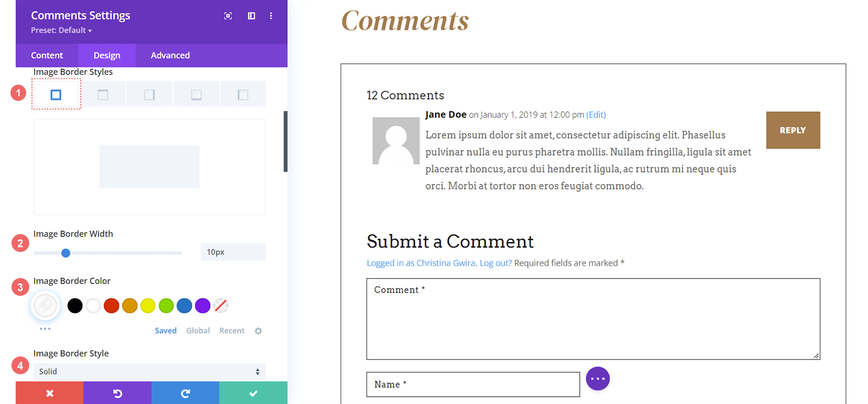Click the settings gear beside Recent colors
The image size is (868, 404).
pyautogui.click(x=258, y=330)
